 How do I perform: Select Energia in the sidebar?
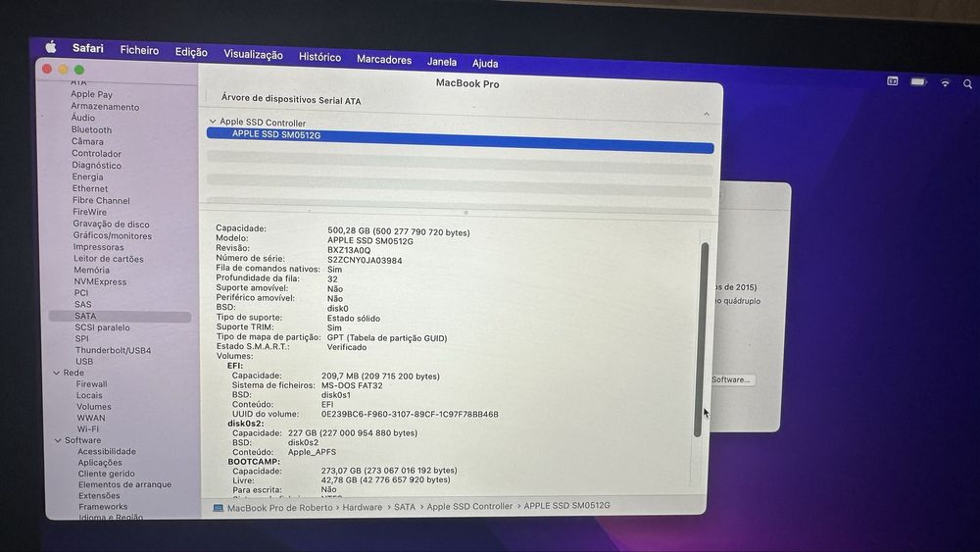pyautogui.click(x=87, y=176)
